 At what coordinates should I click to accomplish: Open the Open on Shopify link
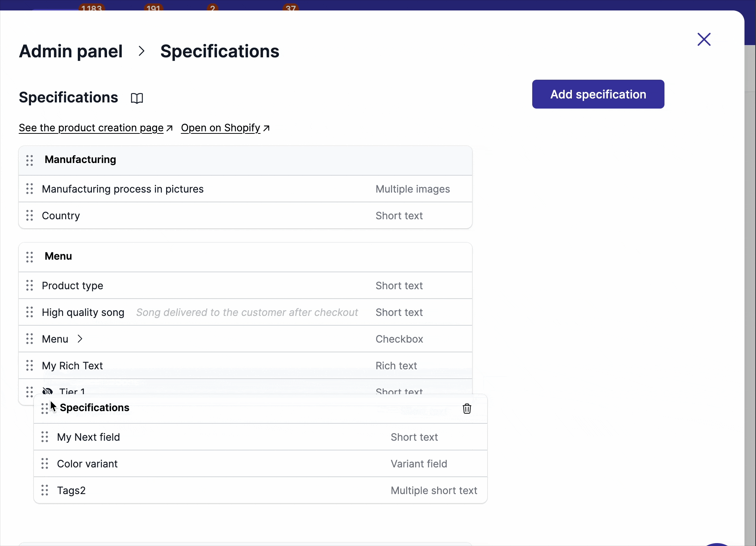click(x=220, y=128)
